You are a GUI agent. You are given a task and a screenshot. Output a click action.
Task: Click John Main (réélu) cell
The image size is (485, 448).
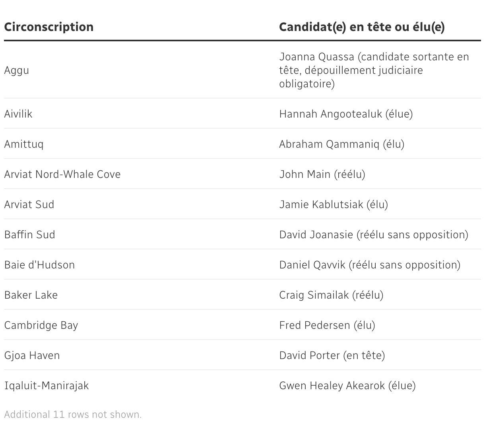322,174
